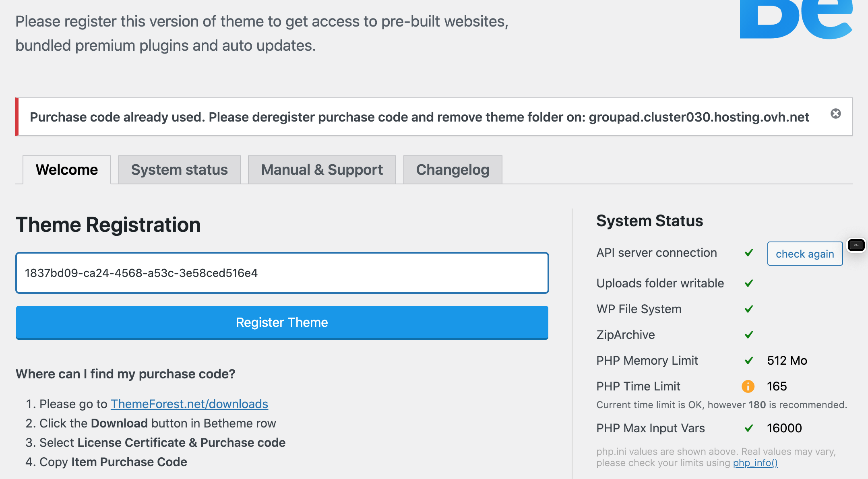The image size is (868, 479).
Task: Click the API server connection label
Action: pyautogui.click(x=657, y=253)
